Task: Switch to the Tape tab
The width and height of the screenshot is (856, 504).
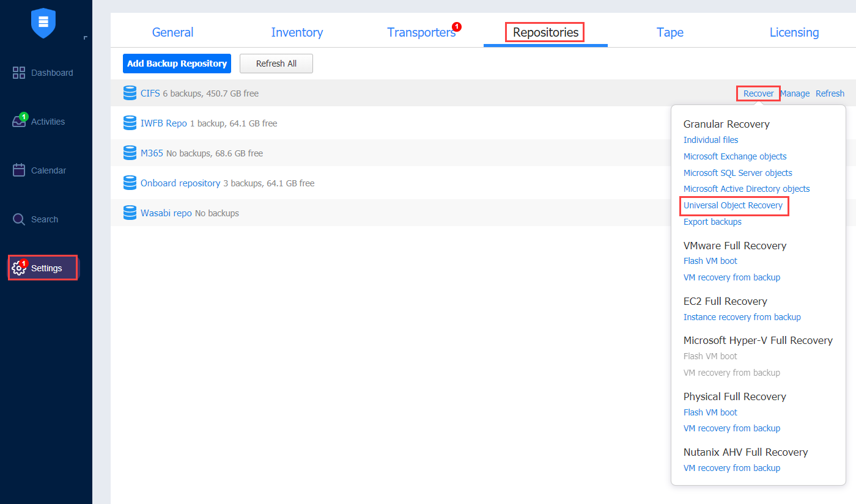Action: click(670, 32)
